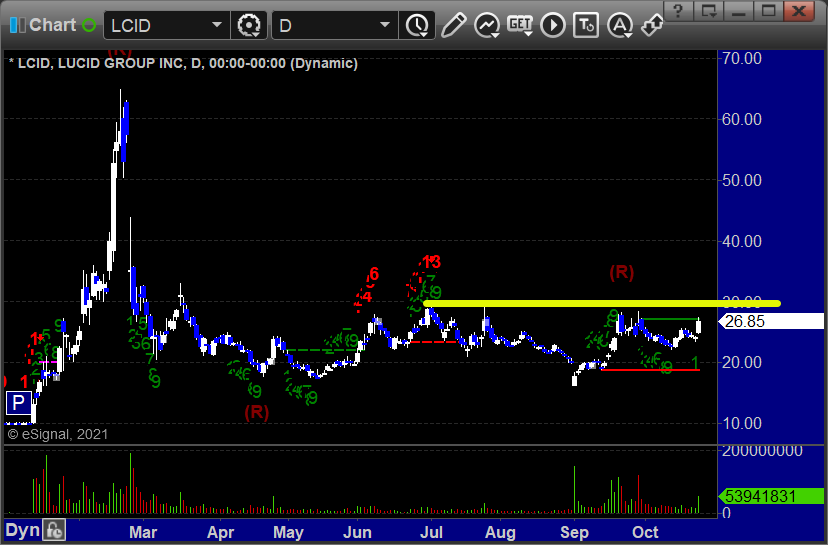Click the LCID, LUCID GROUP INC chart title
Image resolution: width=828 pixels, height=545 pixels.
click(x=183, y=63)
